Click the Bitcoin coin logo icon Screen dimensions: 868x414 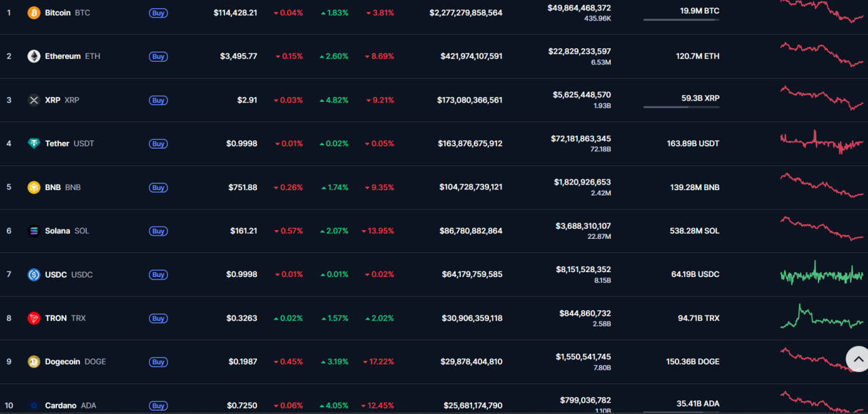coord(34,13)
